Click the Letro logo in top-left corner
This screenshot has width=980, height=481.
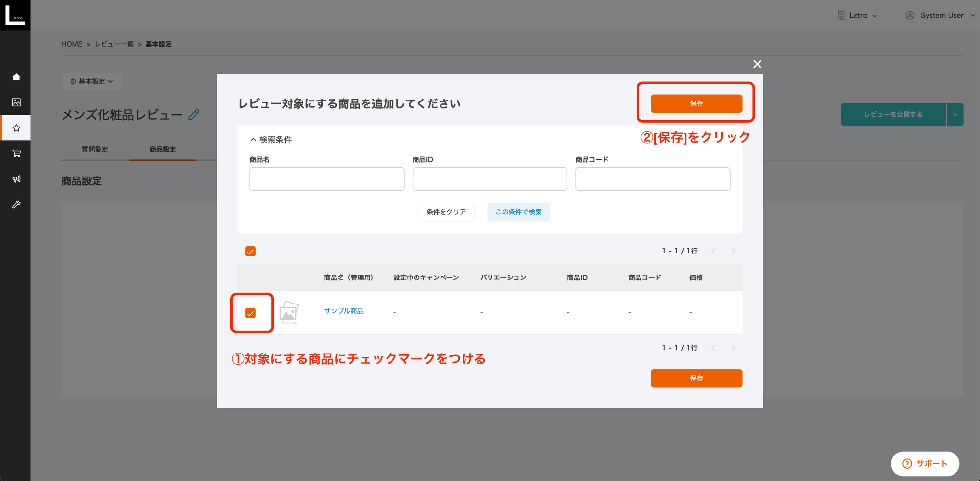tap(15, 15)
